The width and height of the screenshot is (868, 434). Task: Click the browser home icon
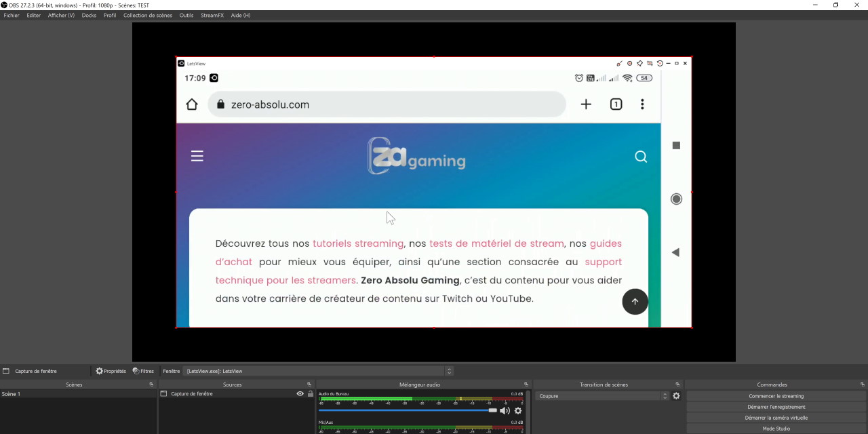(192, 104)
